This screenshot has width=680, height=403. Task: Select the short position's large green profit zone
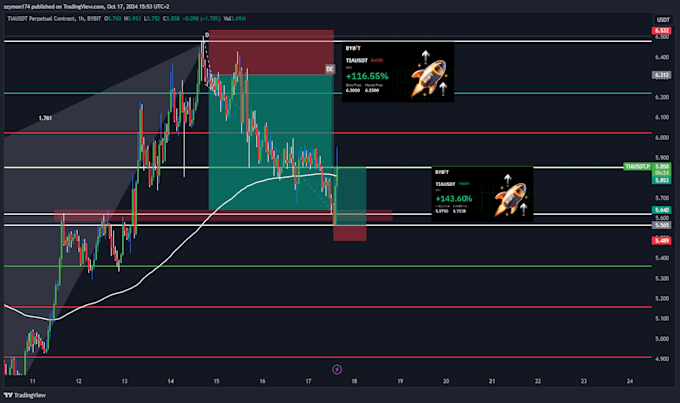tap(271, 142)
